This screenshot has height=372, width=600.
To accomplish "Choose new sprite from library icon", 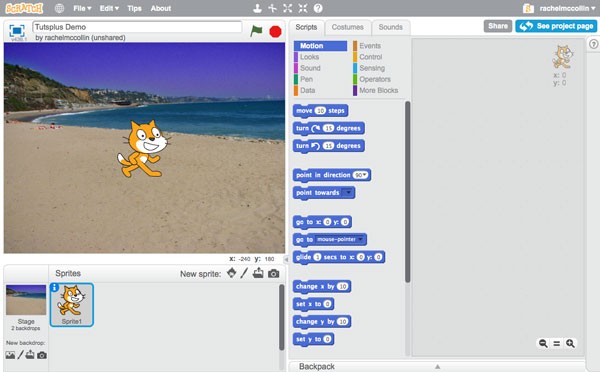I will 232,273.
